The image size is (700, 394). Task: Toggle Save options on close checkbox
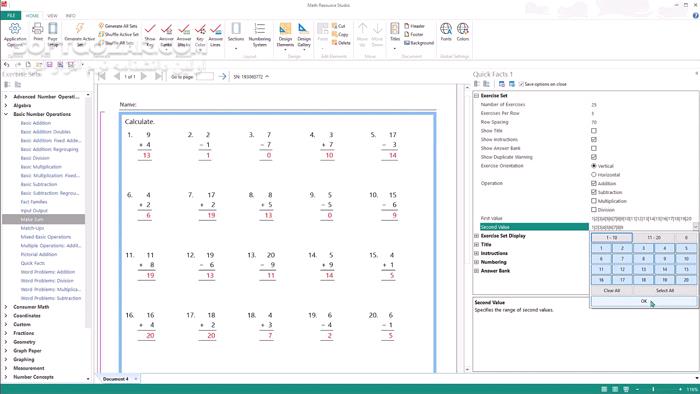[521, 84]
